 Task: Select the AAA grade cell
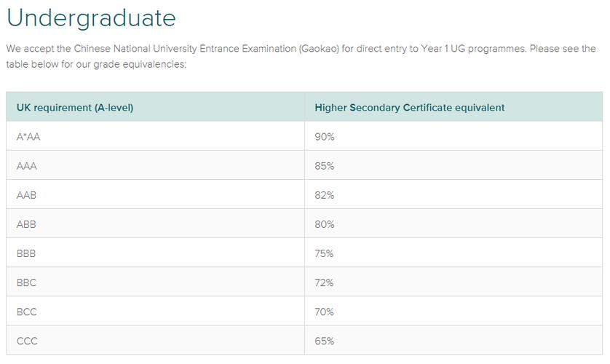155,166
